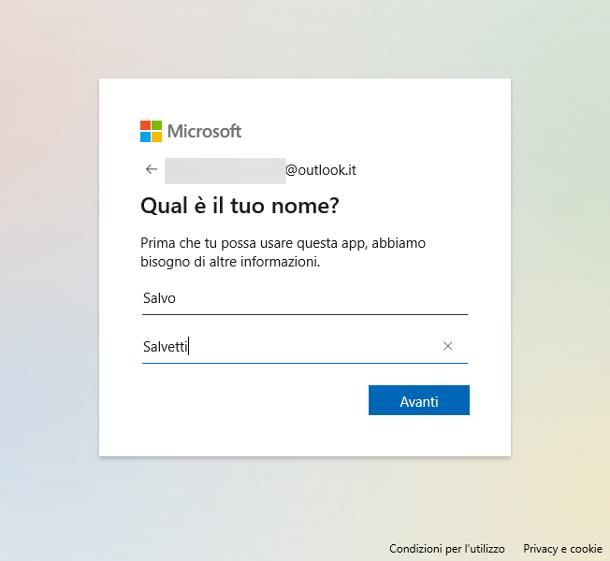This screenshot has height=561, width=610.
Task: Go back using the arrow beside the email
Action: click(151, 169)
